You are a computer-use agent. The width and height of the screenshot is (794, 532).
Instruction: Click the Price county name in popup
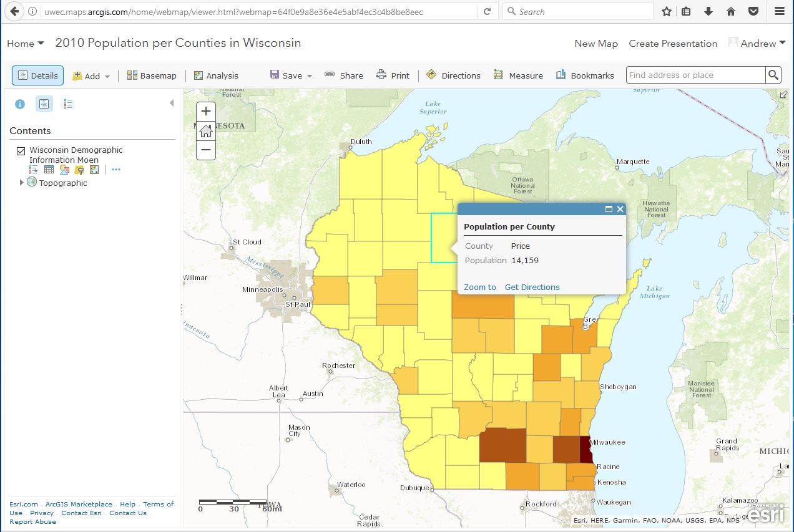coord(520,246)
